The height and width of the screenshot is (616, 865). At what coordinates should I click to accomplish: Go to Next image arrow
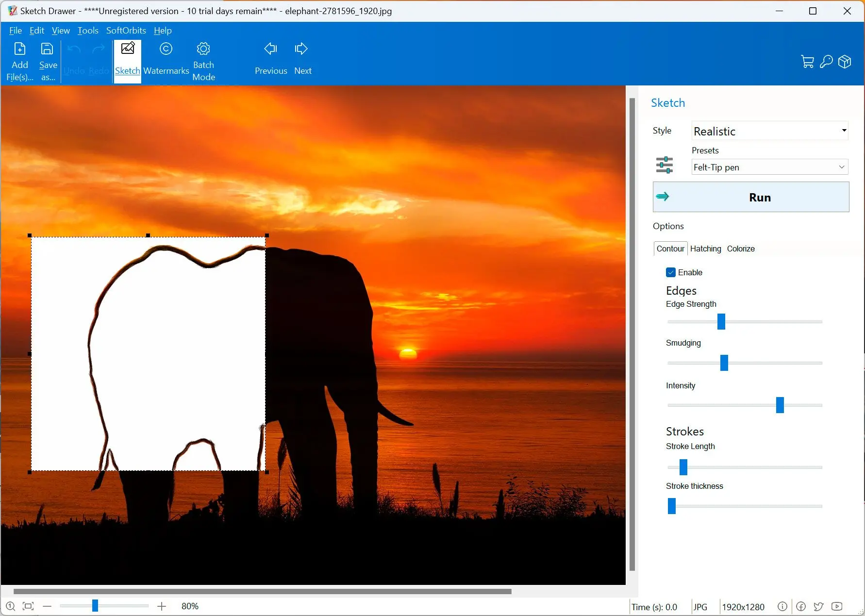point(301,49)
